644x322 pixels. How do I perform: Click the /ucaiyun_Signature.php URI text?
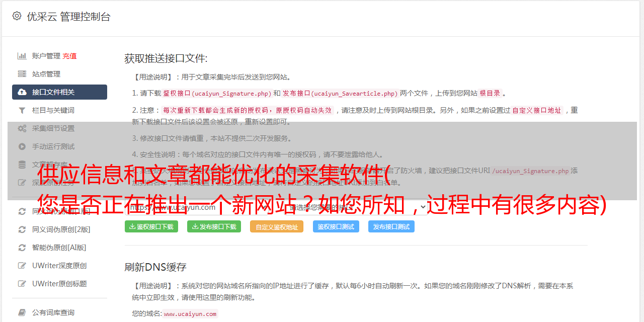tap(530, 171)
